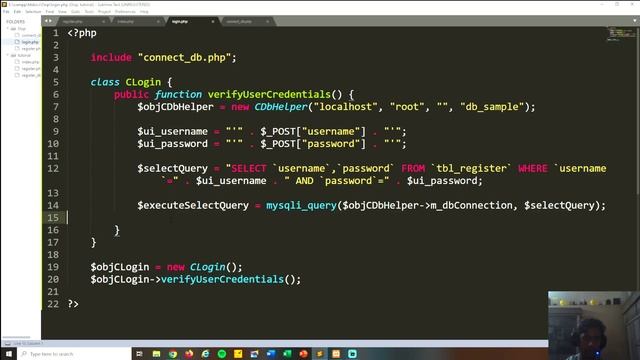The width and height of the screenshot is (640, 360).
Task: Click the "connect_db.php" include string
Action: (184, 58)
